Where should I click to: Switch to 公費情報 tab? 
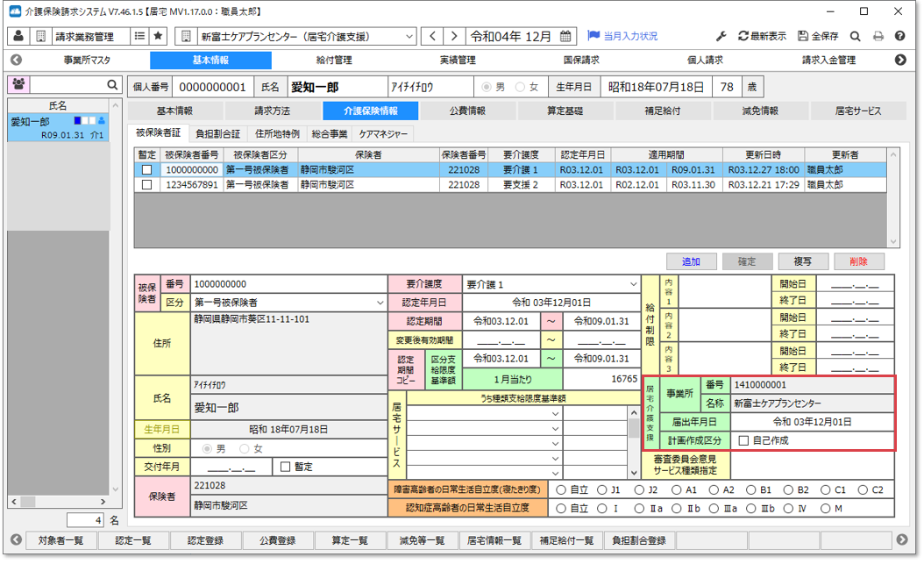pyautogui.click(x=468, y=111)
